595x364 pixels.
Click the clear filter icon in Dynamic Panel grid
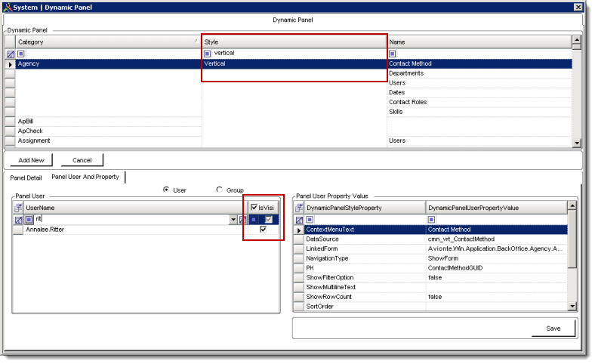11,54
